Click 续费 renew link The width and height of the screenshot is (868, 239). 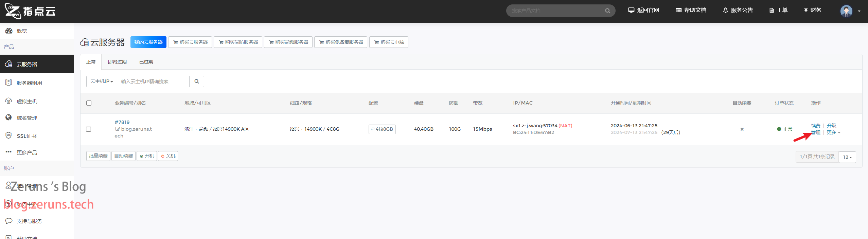click(816, 126)
